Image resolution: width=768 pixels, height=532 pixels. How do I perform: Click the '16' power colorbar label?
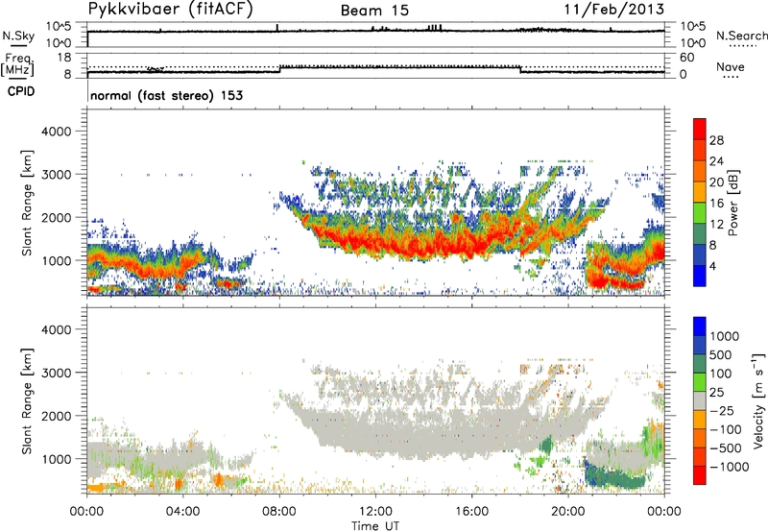click(x=716, y=204)
